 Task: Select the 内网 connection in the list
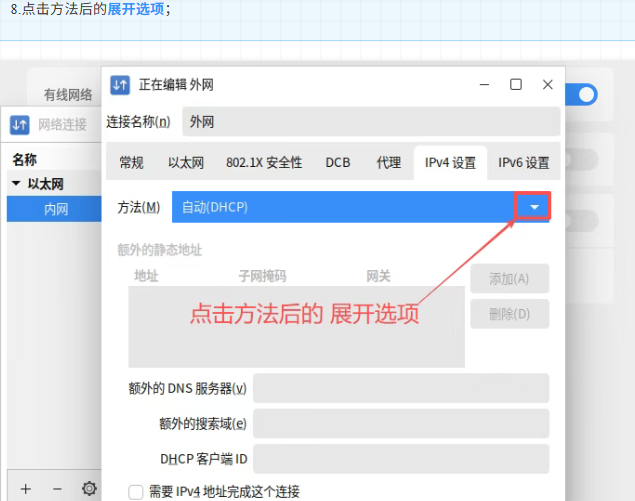(x=56, y=209)
